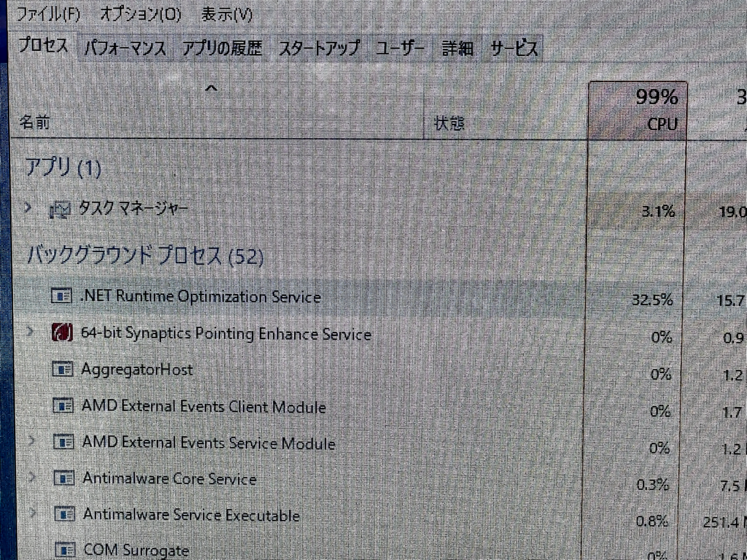Click the Antimalware Core Service icon
Screen dimensions: 747x560
(x=65, y=478)
